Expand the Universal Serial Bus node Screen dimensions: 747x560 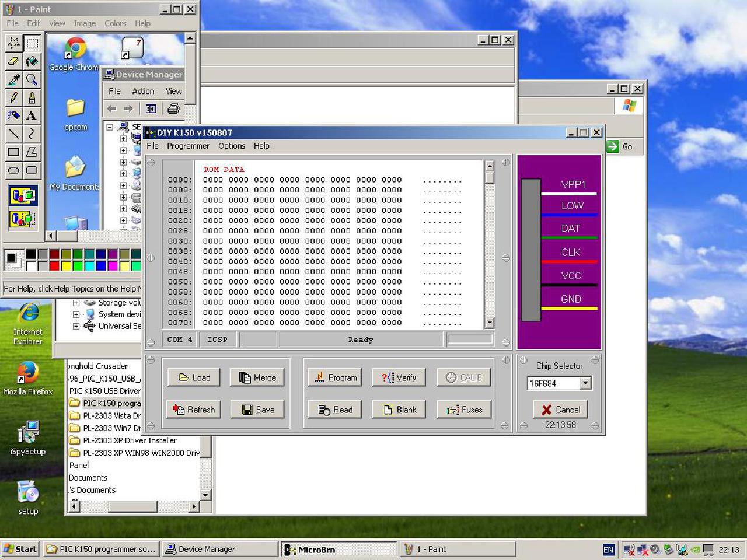pos(76,326)
